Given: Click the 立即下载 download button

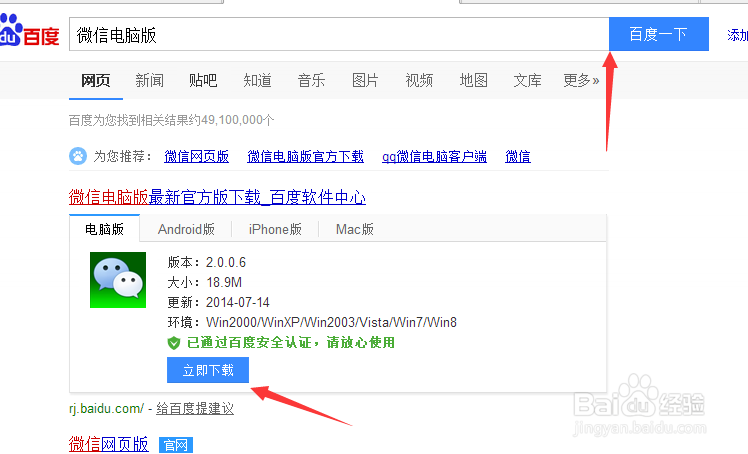Looking at the screenshot, I should pyautogui.click(x=208, y=370).
